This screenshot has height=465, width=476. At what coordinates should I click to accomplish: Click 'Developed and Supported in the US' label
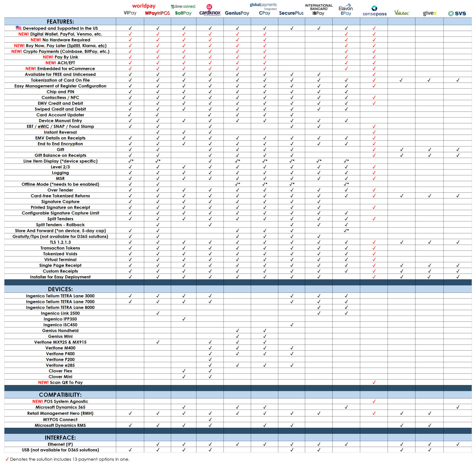click(x=60, y=28)
